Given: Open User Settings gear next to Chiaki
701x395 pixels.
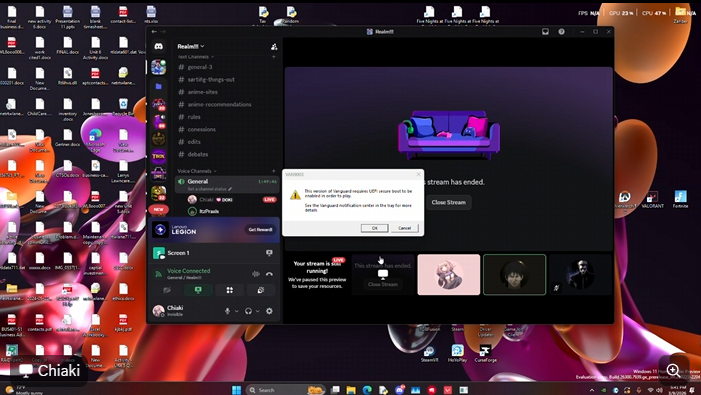Looking at the screenshot, I should pos(269,311).
